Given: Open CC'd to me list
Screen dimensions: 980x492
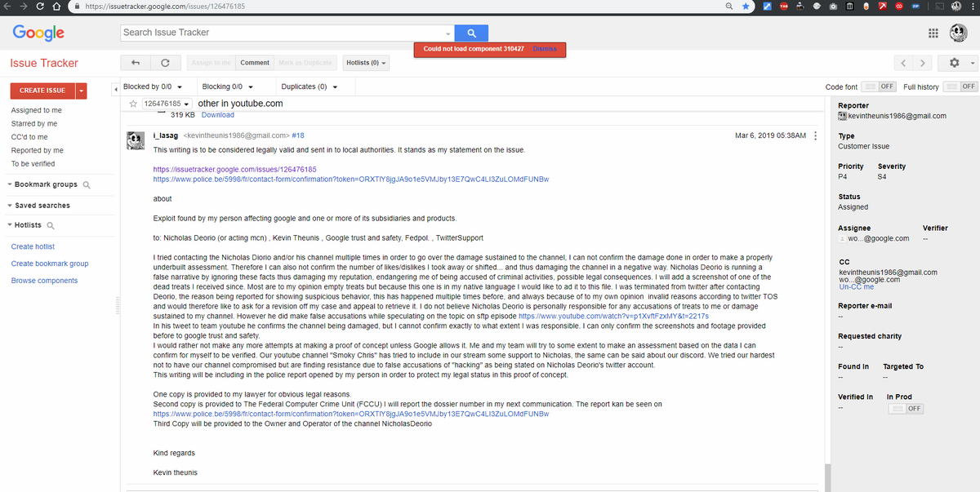Looking at the screenshot, I should point(29,137).
